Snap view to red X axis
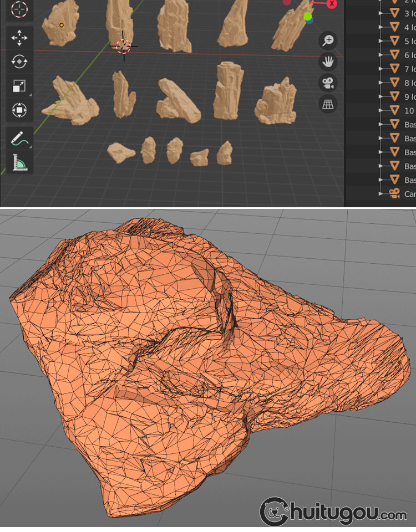 coord(332,4)
